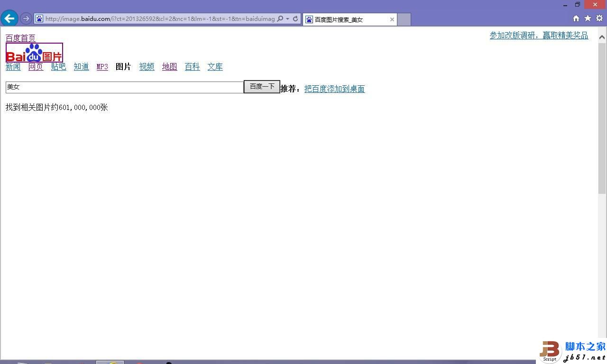Viewport: 607px width, 364px height.
Task: Click the Forward navigation arrow
Action: point(25,18)
